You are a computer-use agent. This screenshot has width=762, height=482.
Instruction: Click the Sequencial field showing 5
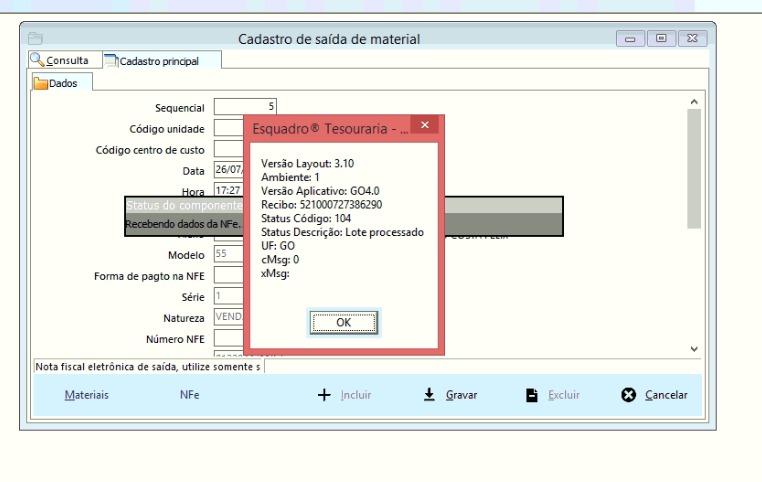(245, 107)
